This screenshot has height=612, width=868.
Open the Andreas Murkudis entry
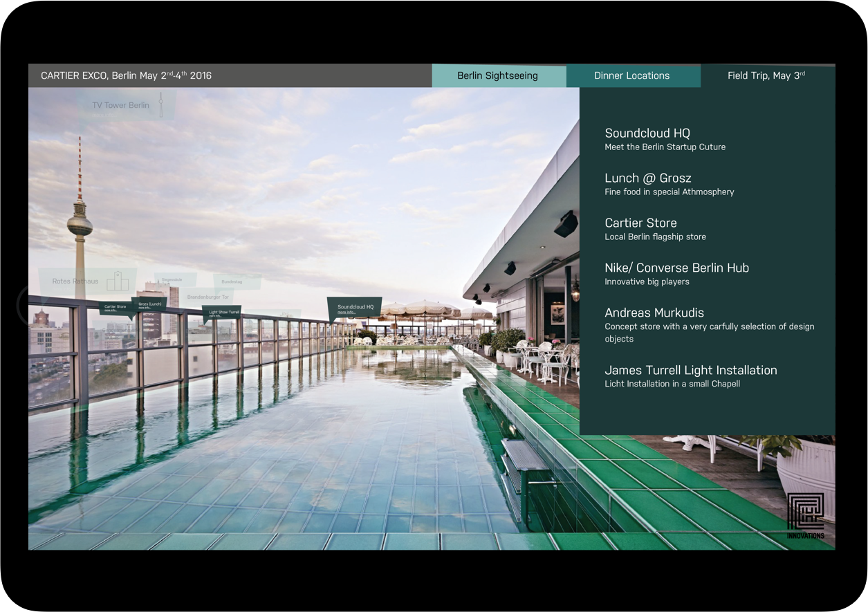pos(709,325)
